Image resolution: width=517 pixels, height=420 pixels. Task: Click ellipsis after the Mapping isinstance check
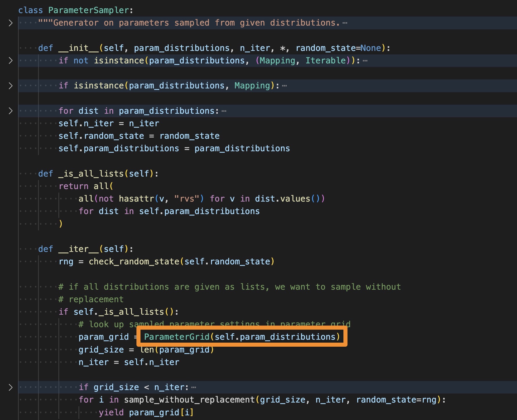284,86
